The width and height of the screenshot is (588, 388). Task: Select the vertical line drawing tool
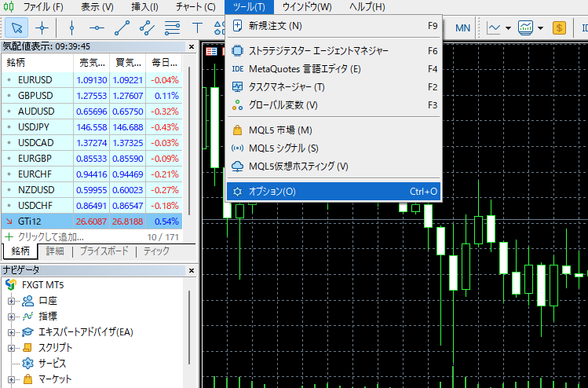point(71,28)
